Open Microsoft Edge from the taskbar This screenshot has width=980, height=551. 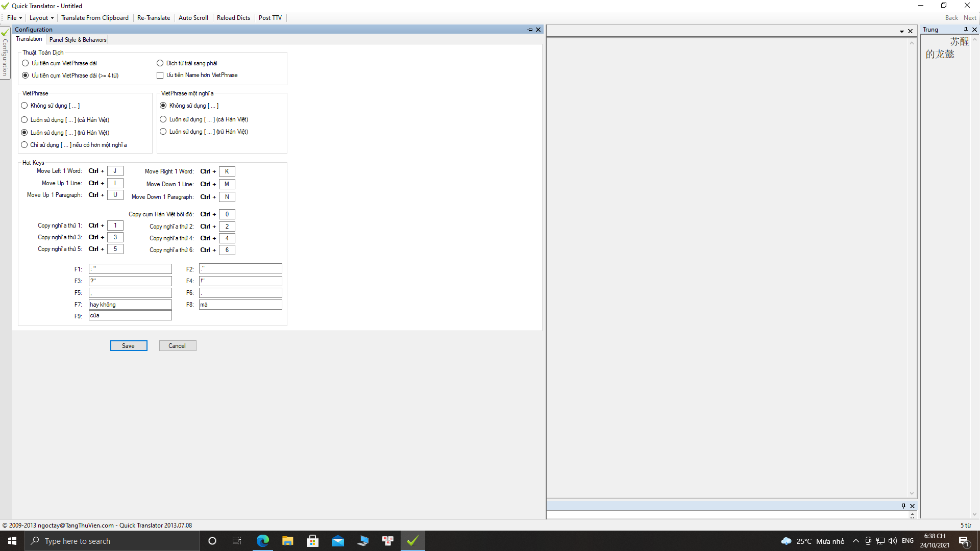[263, 541]
